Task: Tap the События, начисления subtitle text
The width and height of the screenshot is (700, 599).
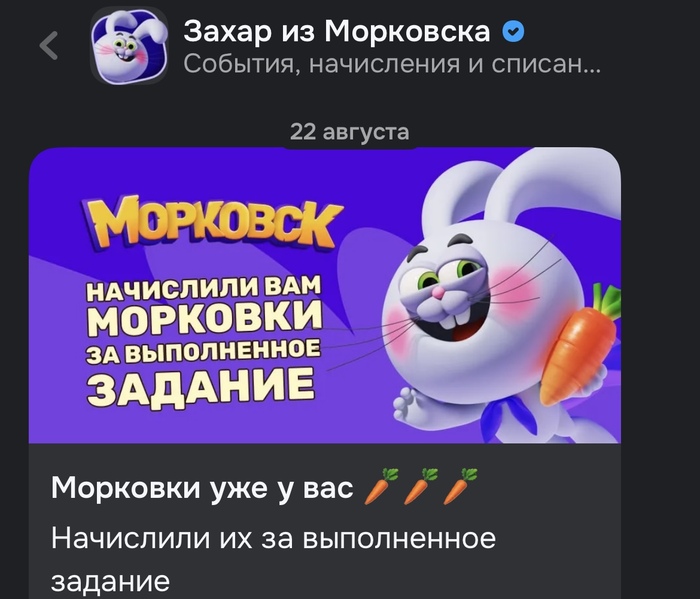Action: 392,64
